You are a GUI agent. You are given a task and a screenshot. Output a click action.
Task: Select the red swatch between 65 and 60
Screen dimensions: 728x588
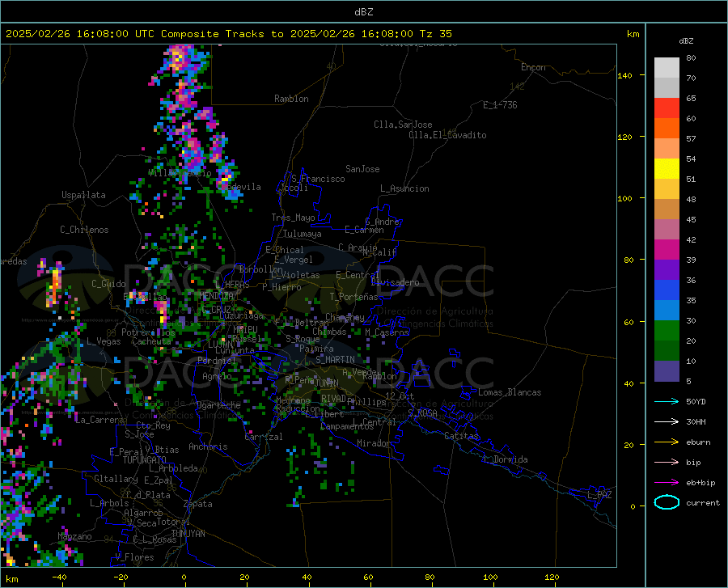point(667,108)
